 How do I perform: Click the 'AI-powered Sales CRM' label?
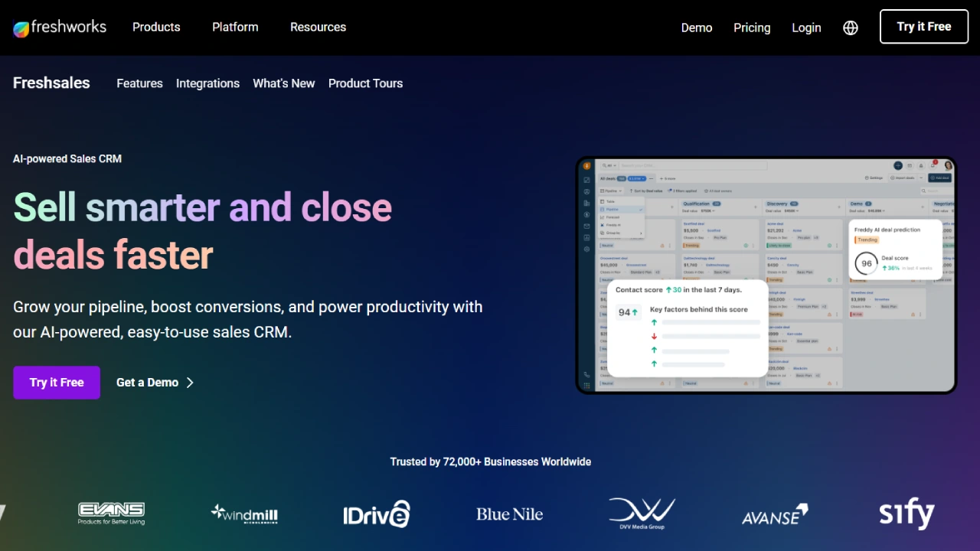point(67,158)
